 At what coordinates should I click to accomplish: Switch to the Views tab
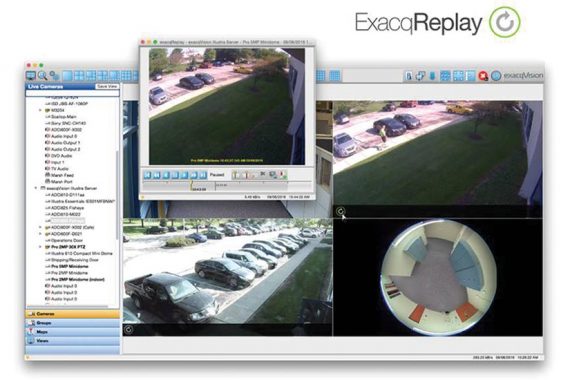(73, 341)
